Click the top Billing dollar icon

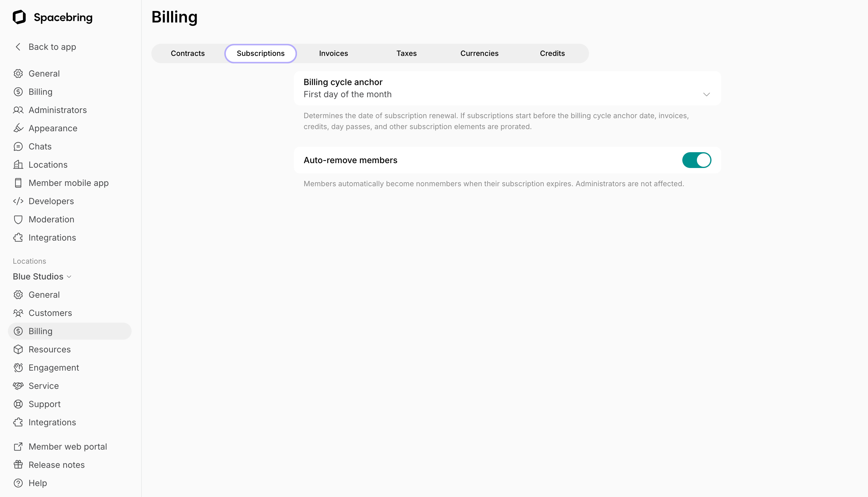click(18, 92)
